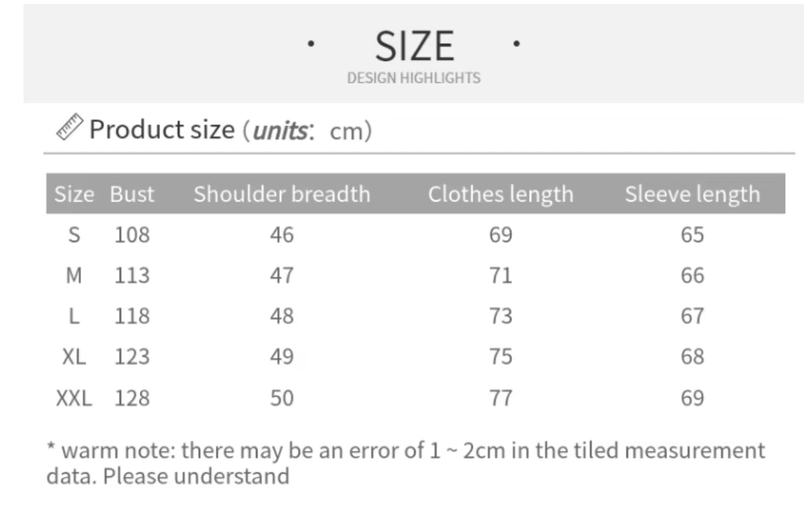Select the Shoulder breadth column header

click(x=282, y=194)
